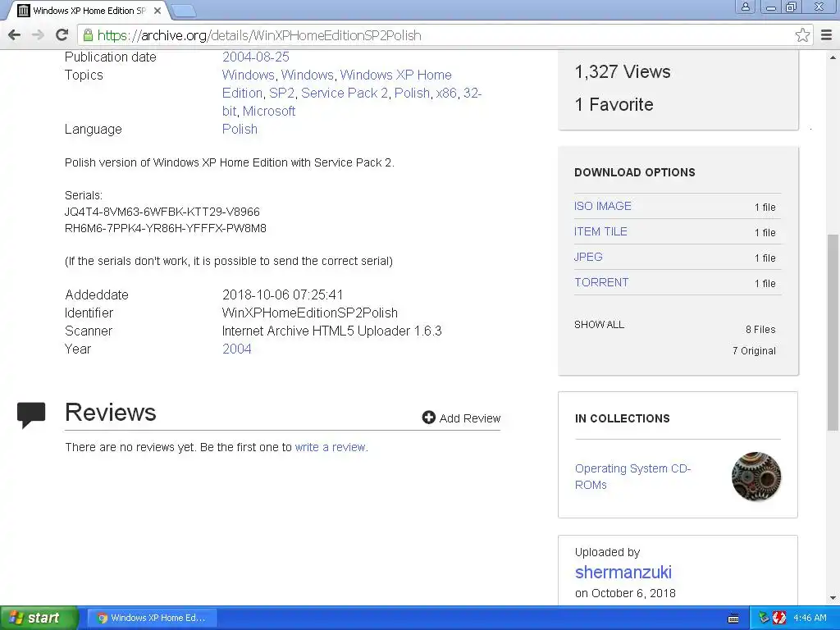Download via the TORRENT option

601,282
